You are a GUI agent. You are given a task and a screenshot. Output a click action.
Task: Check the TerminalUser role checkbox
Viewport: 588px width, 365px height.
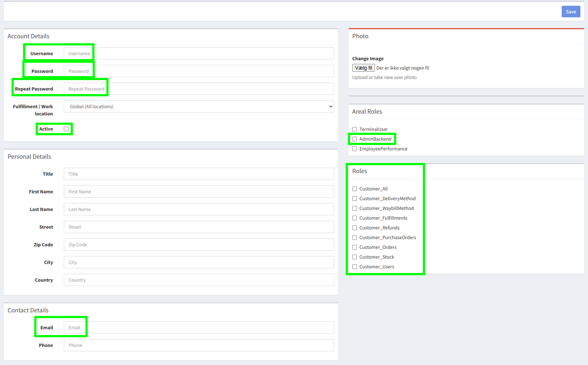[x=355, y=129]
